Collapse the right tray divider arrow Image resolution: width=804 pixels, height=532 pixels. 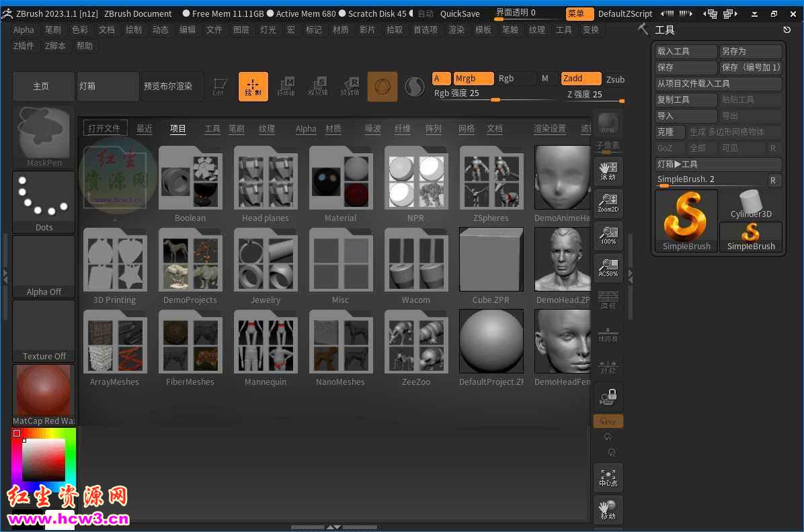[630, 277]
